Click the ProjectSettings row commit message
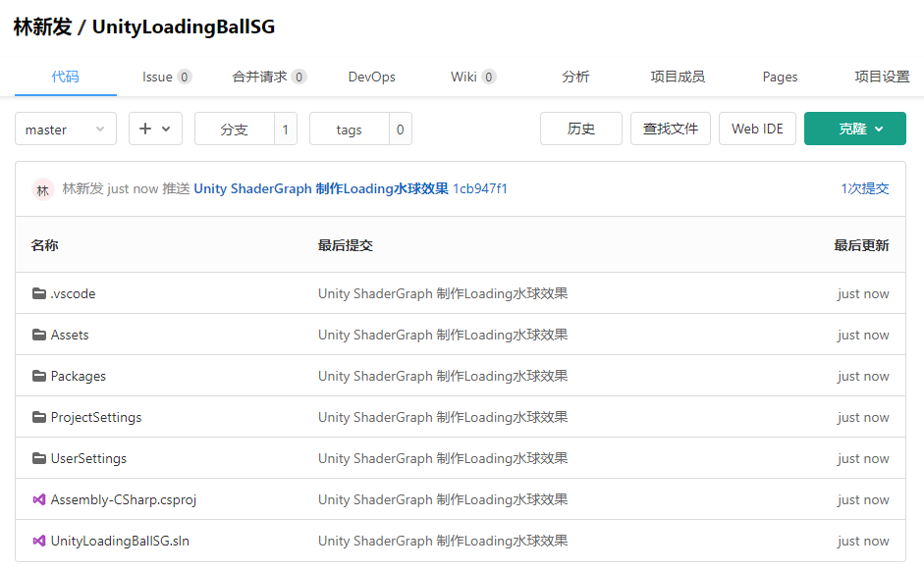 click(x=443, y=417)
